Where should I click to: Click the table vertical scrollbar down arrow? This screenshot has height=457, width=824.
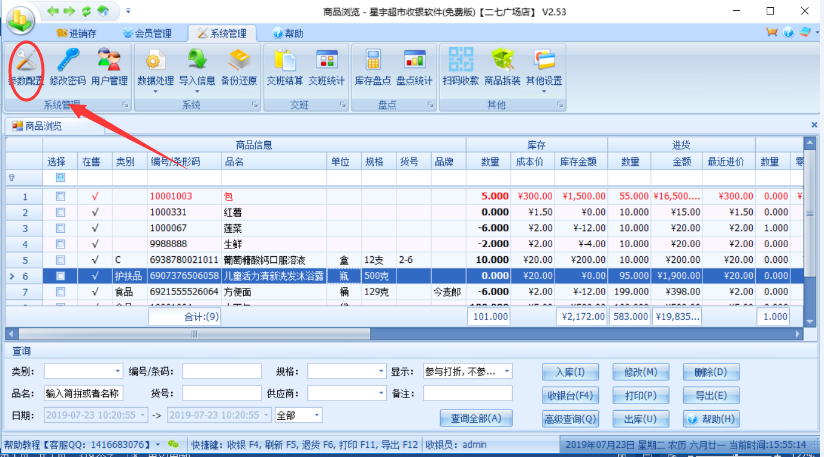point(809,321)
